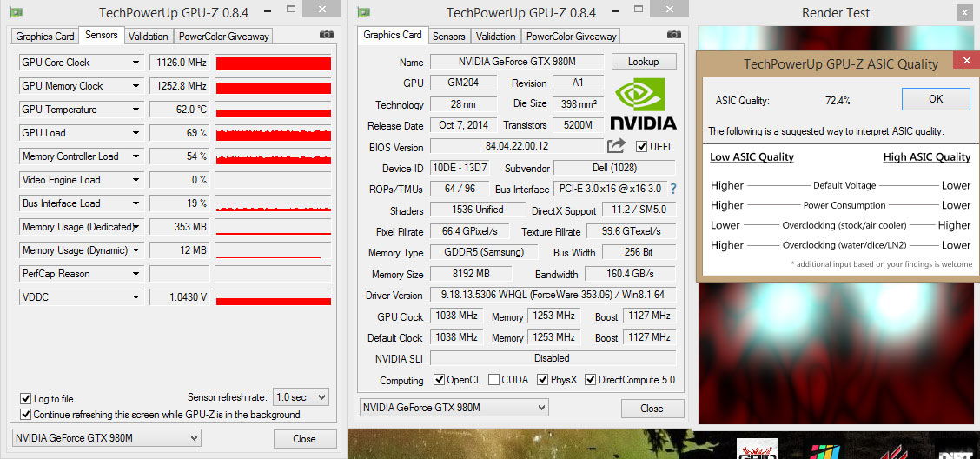Screen dimensions: 980x459
Task: Open PerfCap Reason sensor dropdown
Action: (136, 274)
